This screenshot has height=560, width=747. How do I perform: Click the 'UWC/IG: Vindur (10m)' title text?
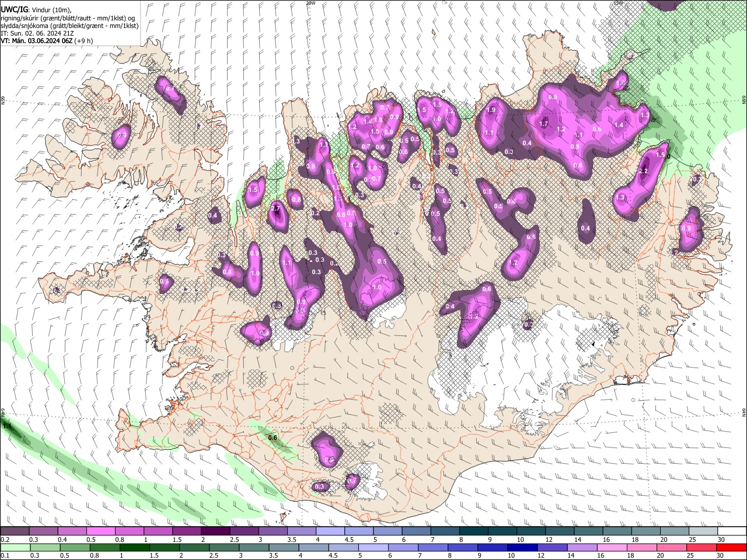click(x=36, y=10)
